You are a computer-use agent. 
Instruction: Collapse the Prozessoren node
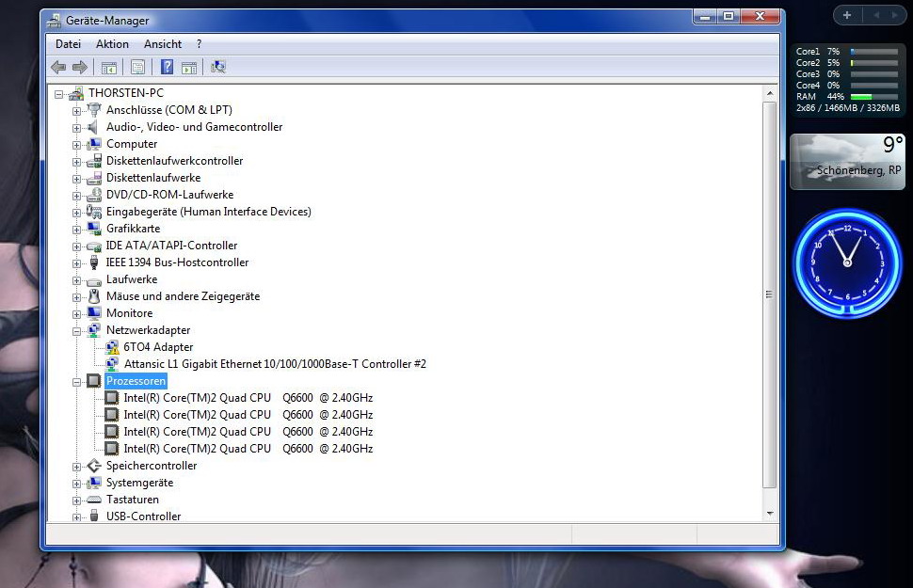pos(76,382)
